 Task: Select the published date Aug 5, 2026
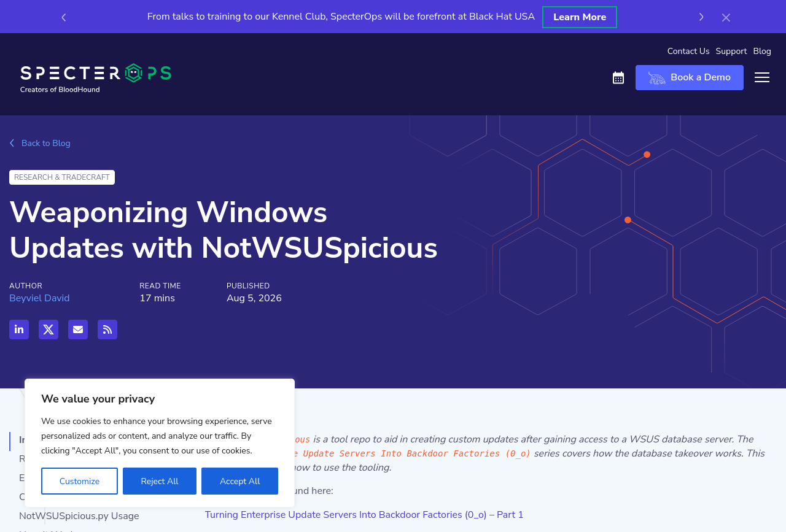coord(254,298)
